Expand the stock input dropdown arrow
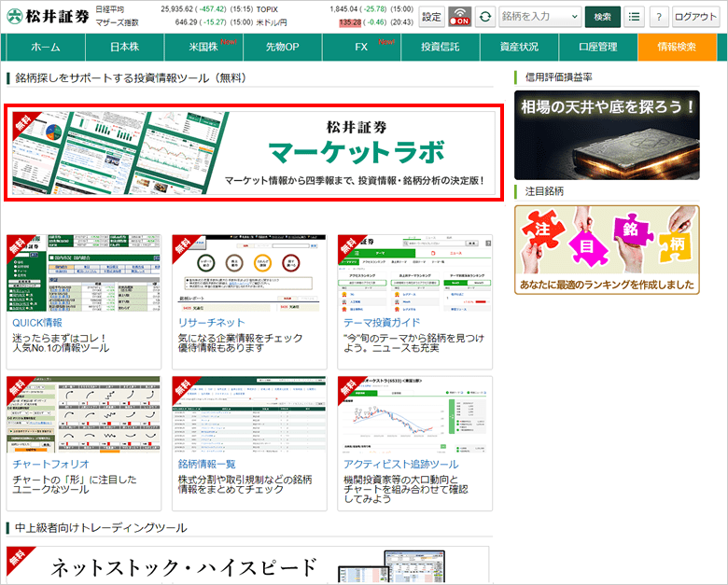728x585 pixels. click(575, 17)
